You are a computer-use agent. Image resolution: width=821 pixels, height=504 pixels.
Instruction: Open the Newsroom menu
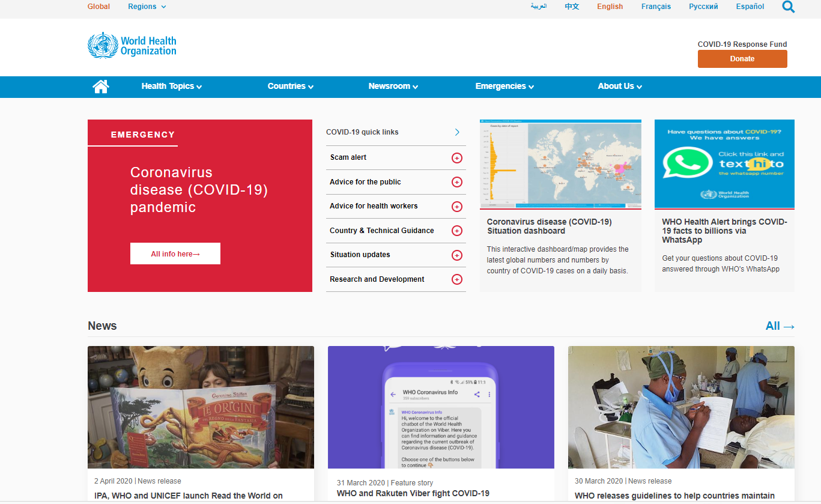coord(393,87)
